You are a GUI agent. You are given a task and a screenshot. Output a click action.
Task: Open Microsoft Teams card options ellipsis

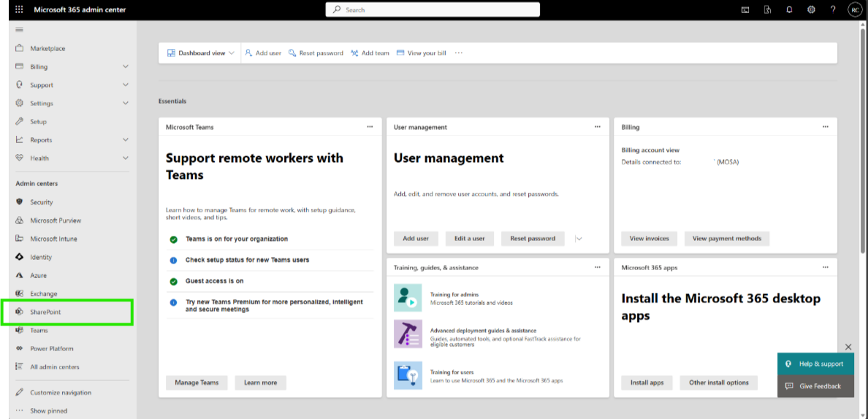click(370, 126)
